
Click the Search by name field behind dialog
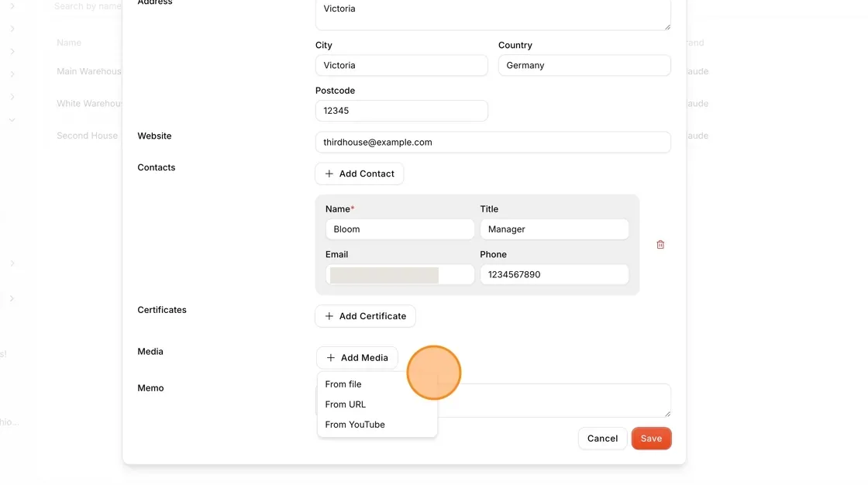coord(87,7)
